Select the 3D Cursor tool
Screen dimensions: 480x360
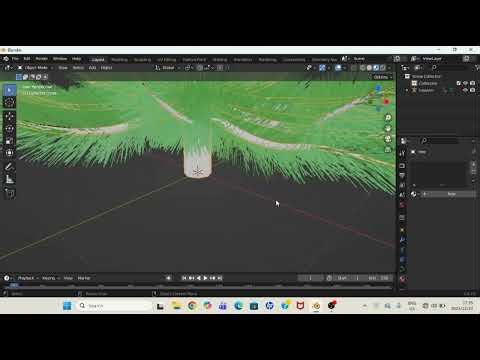coord(10,102)
